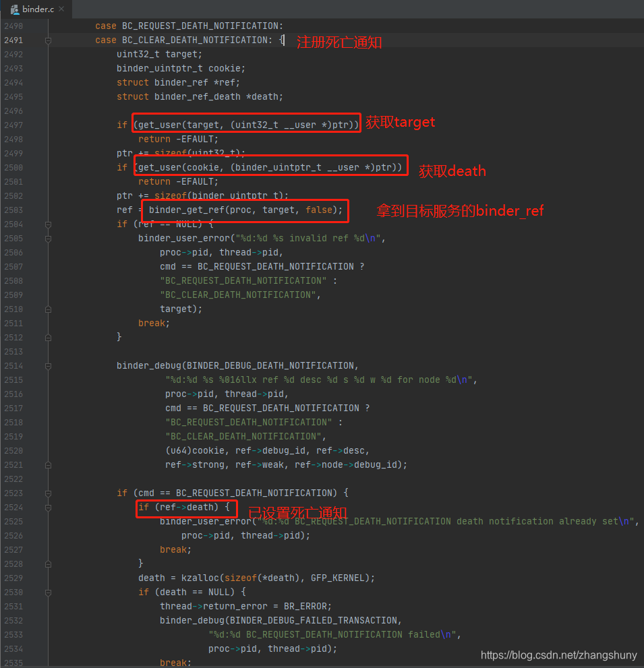Click 'target);' on line 2510
This screenshot has height=668, width=644.
(x=181, y=309)
